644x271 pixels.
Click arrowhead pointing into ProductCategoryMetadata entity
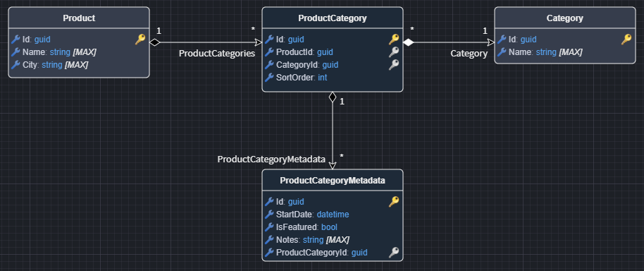click(x=333, y=165)
